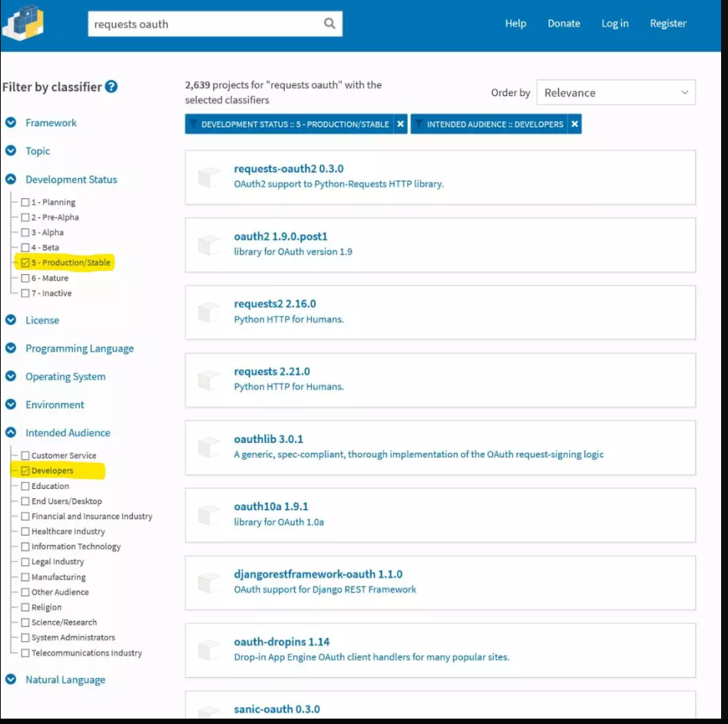Check the Financial and Insurance Industry checkbox
Viewport: 728px width, 724px height.
pos(25,517)
